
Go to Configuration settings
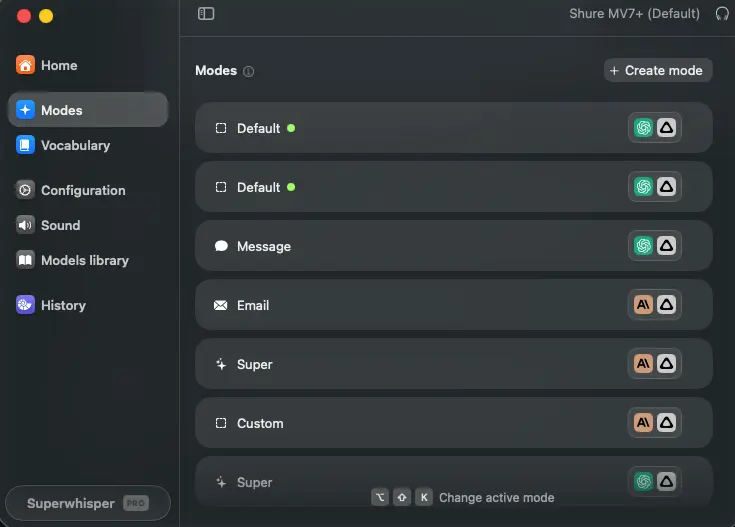pyautogui.click(x=88, y=190)
